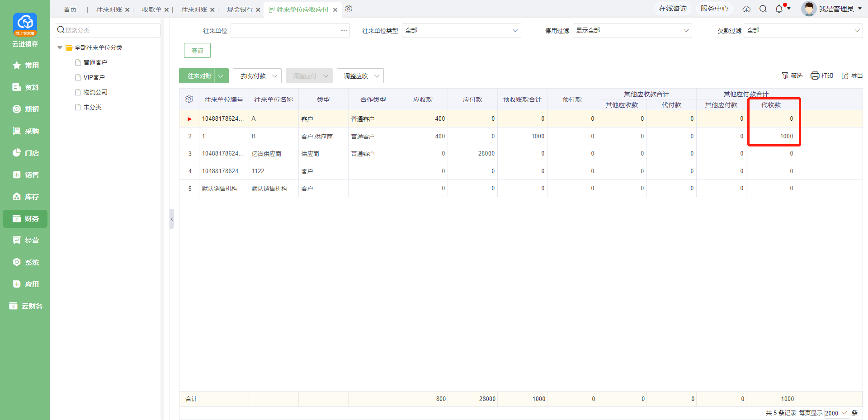Screen dimensions: 868x420
Task: Click the 查询 query button
Action: [x=197, y=51]
